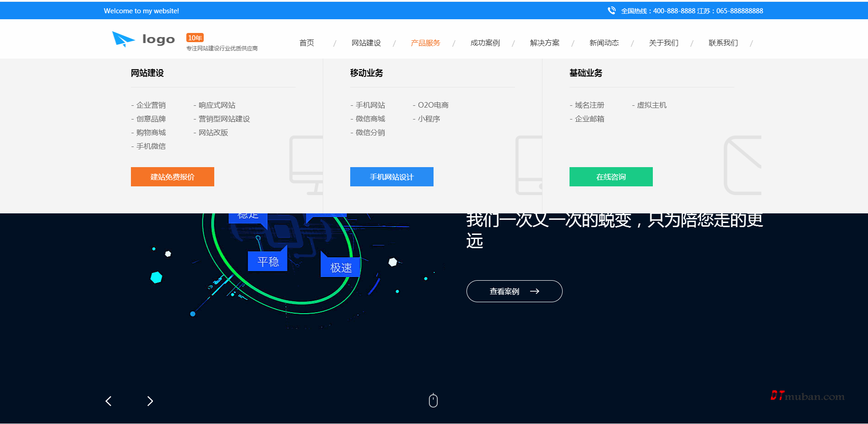Open the 产品服务 menu

click(x=425, y=43)
